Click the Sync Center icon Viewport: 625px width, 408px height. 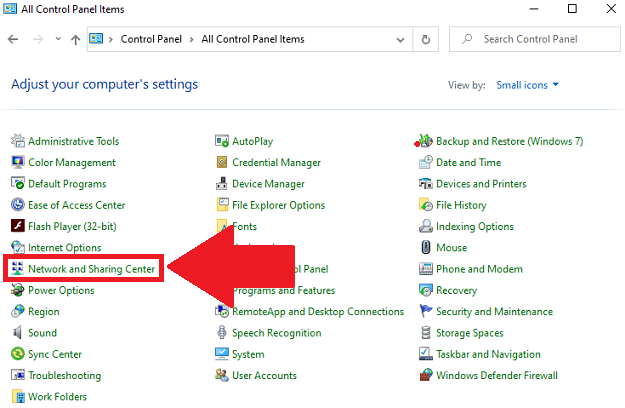pos(18,354)
